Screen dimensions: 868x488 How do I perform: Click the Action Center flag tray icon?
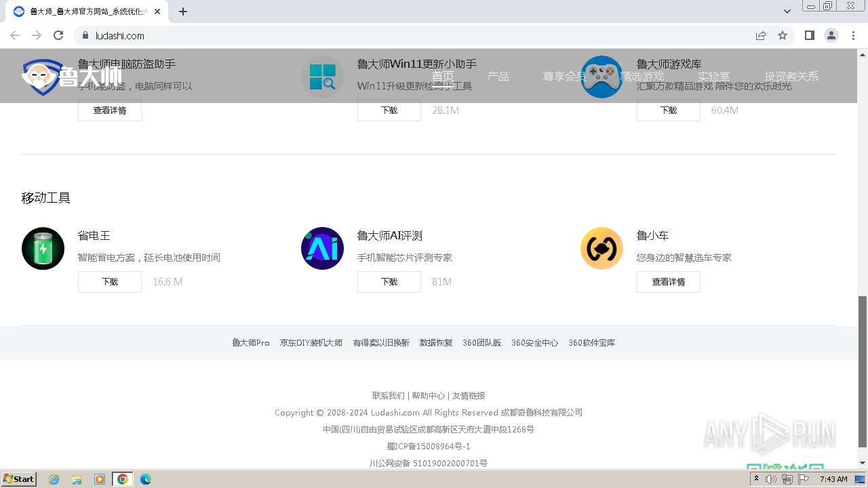[804, 479]
